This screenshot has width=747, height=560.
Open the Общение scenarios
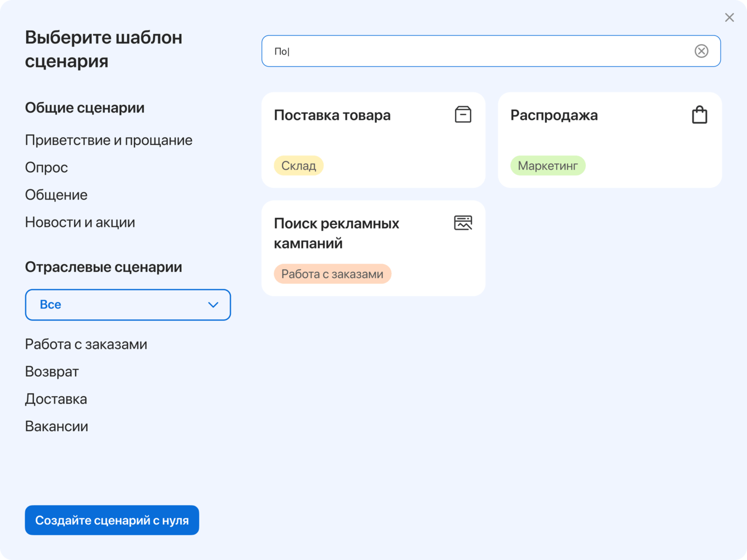coord(56,195)
